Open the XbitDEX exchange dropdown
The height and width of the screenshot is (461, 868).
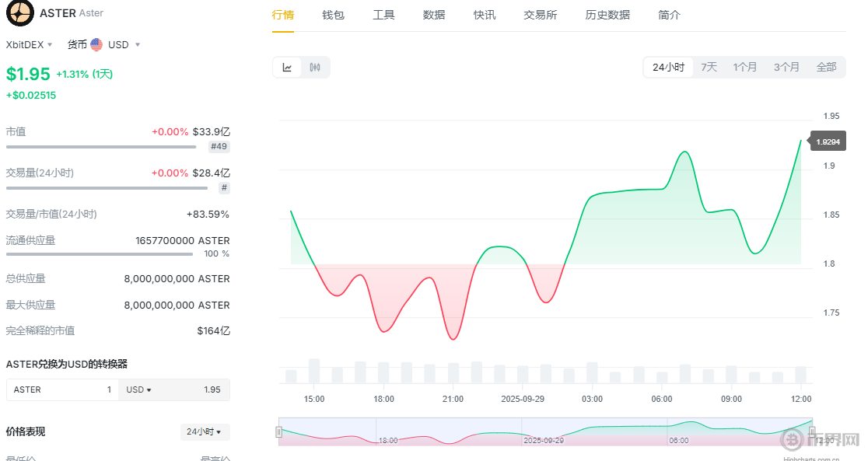point(30,45)
